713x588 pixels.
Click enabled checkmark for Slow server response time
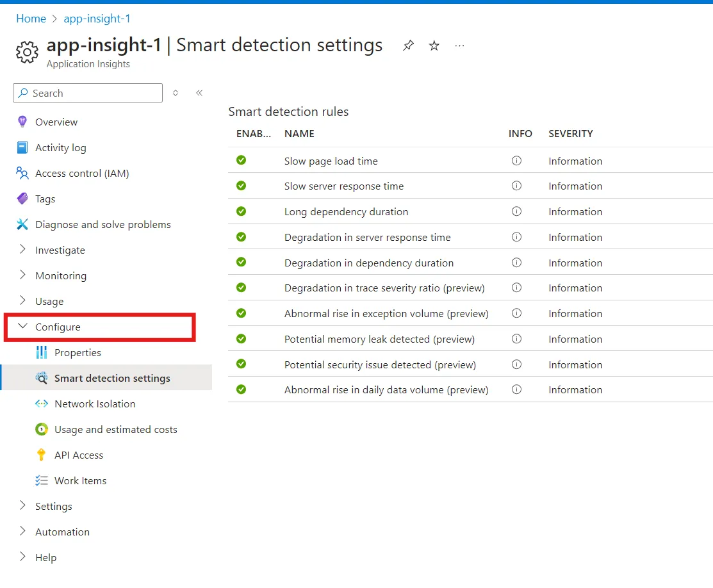coord(241,186)
